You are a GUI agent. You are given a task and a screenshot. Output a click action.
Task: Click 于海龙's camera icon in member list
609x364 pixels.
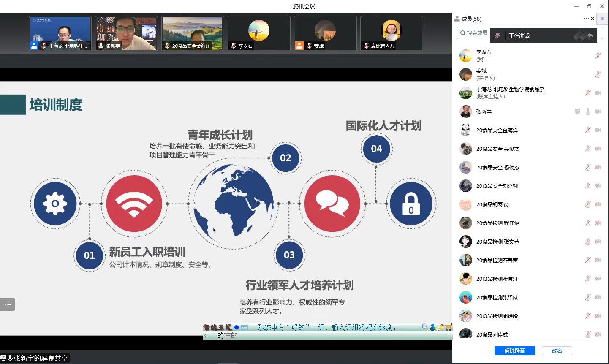598,93
